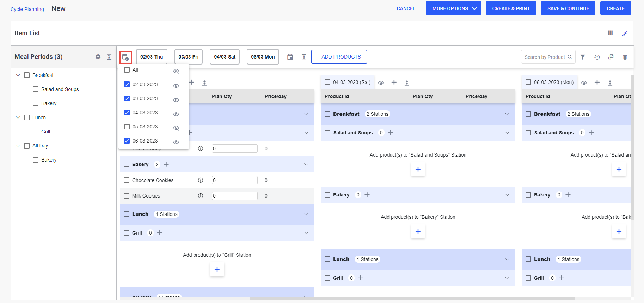Image resolution: width=644 pixels, height=303 pixels.
Task: Collapse the 04-03-2023 (Sat) column
Action: [407, 83]
